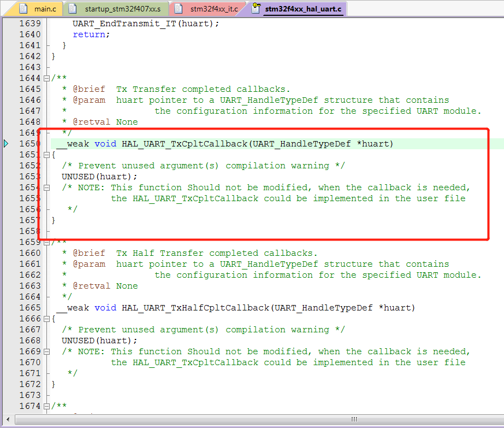Click the NOTE comment text on line 1654

click(266, 187)
